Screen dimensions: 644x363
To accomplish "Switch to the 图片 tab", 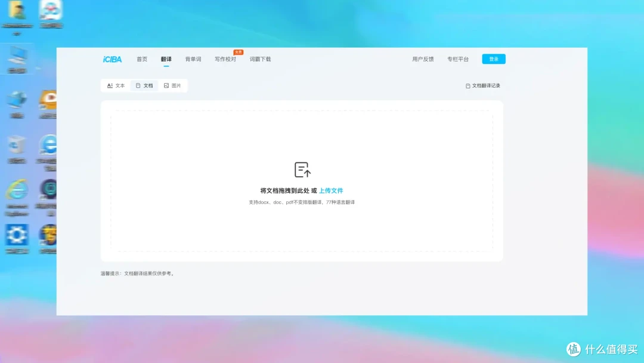I will 172,85.
